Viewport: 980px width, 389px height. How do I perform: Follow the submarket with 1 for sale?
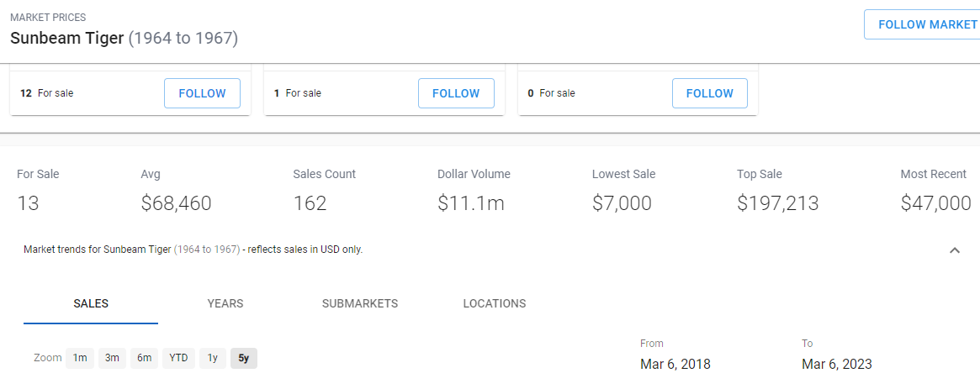[456, 93]
